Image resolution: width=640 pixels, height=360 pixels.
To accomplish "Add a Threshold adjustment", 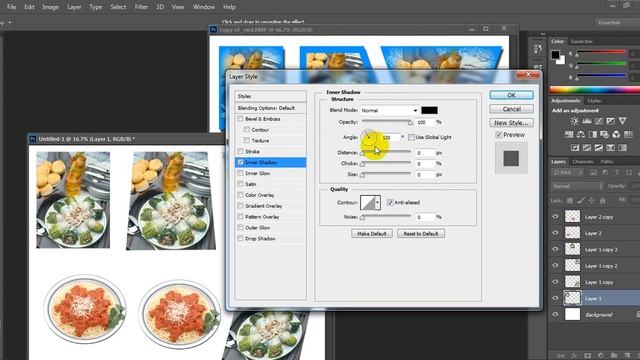I will 598,147.
